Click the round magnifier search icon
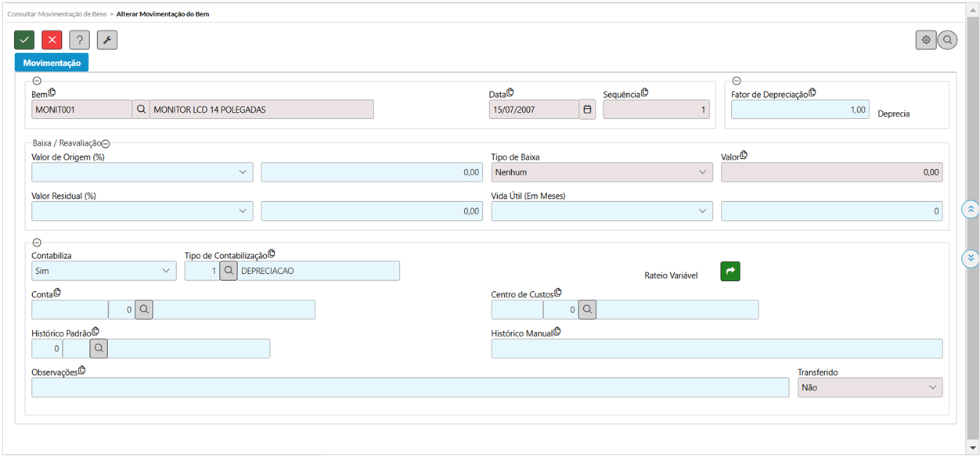 tap(947, 40)
